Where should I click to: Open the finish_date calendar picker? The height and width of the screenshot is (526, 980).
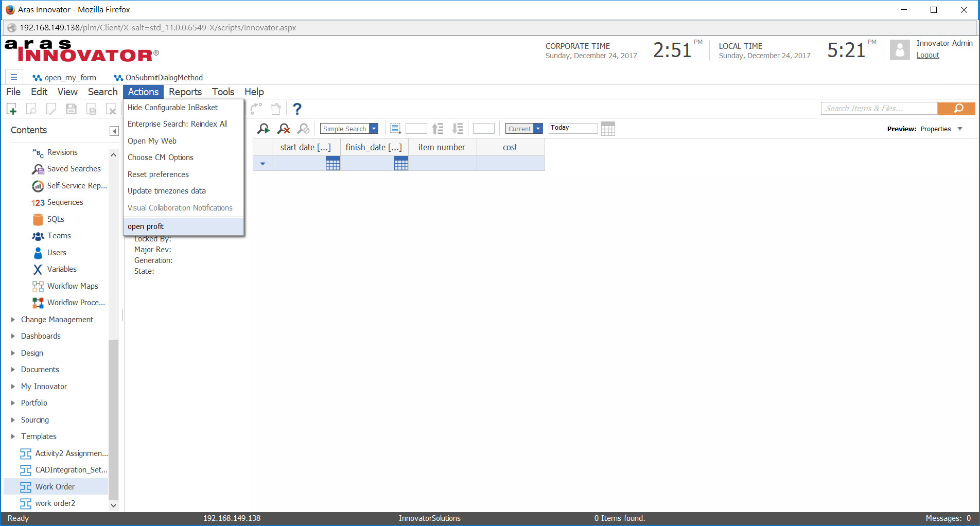[x=401, y=164]
